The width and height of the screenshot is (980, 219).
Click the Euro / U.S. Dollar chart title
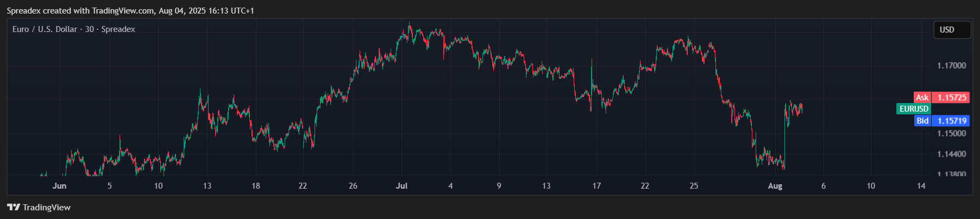point(73,29)
